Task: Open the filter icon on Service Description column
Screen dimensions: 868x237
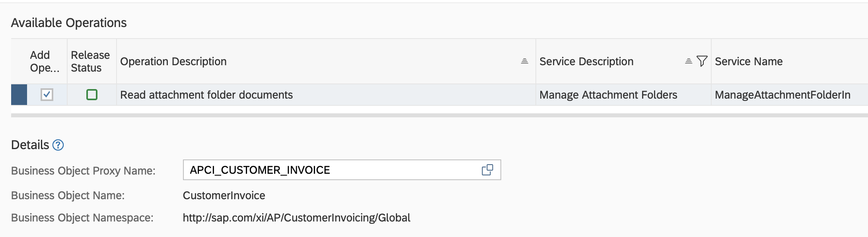Action: pyautogui.click(x=702, y=60)
